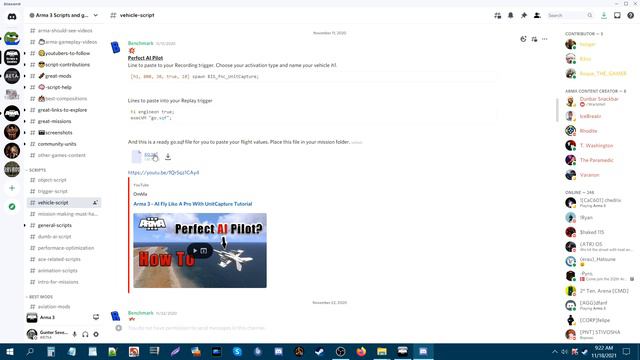Collapse the SCRIPTS category
Screen dimensions: 640x360
coord(37,170)
